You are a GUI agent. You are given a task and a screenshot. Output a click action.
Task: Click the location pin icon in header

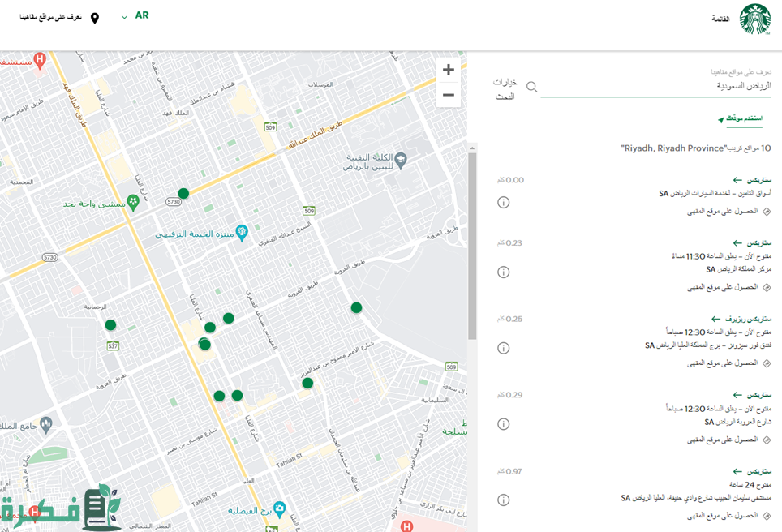pyautogui.click(x=95, y=18)
